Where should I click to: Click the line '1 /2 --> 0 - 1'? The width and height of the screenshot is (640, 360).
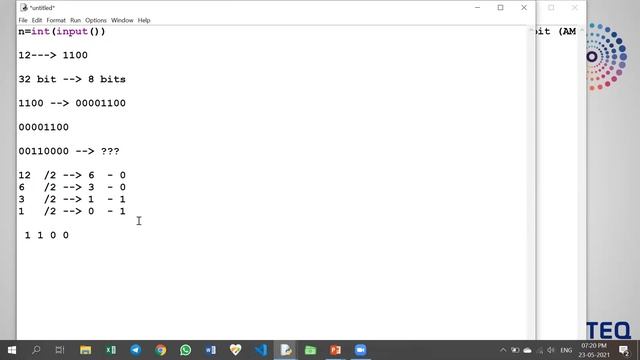tap(72, 211)
